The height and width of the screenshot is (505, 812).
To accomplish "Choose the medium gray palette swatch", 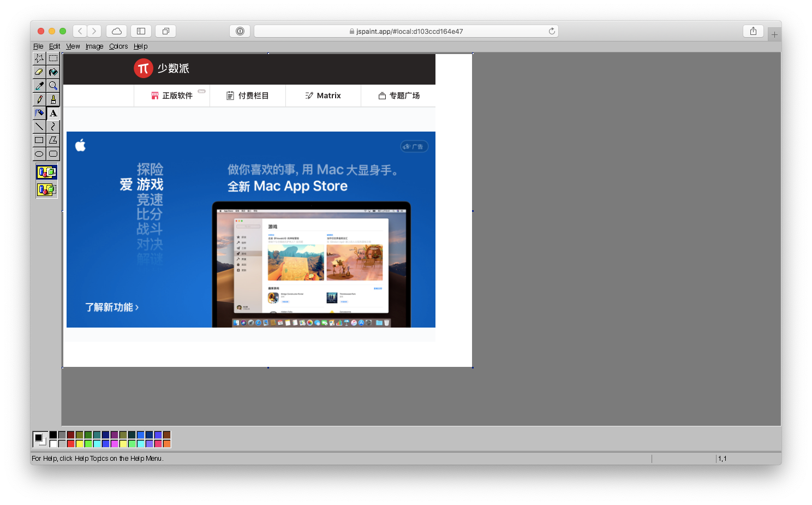I will click(62, 435).
